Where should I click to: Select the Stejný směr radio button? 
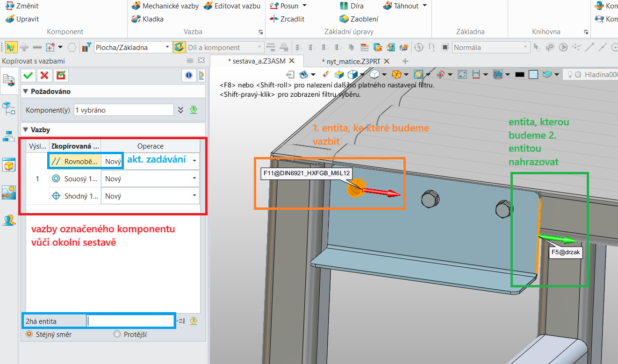tap(30, 335)
